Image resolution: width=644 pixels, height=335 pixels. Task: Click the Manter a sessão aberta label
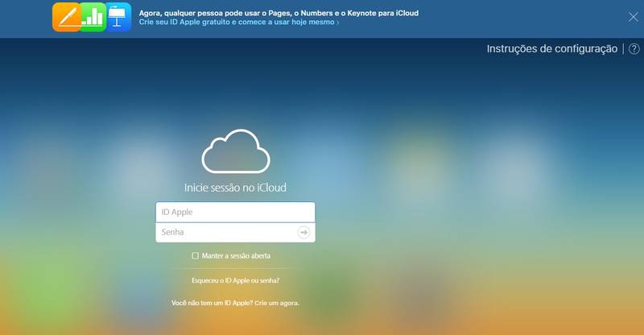[x=236, y=255]
